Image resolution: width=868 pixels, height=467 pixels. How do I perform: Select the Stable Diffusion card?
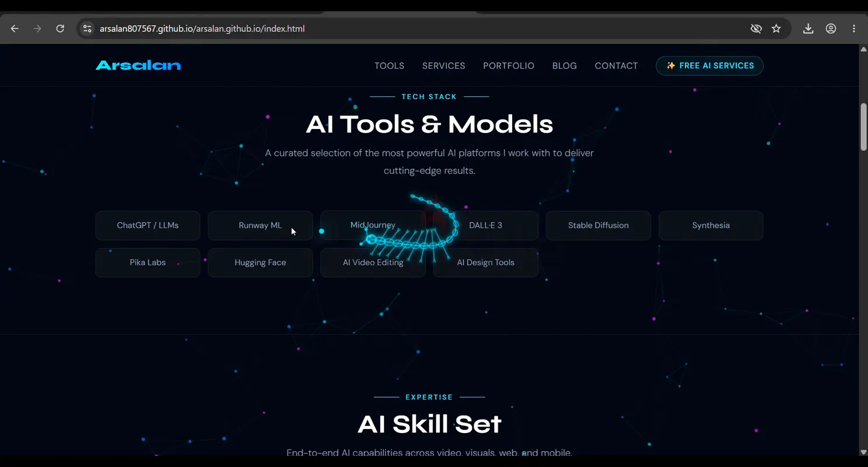598,225
